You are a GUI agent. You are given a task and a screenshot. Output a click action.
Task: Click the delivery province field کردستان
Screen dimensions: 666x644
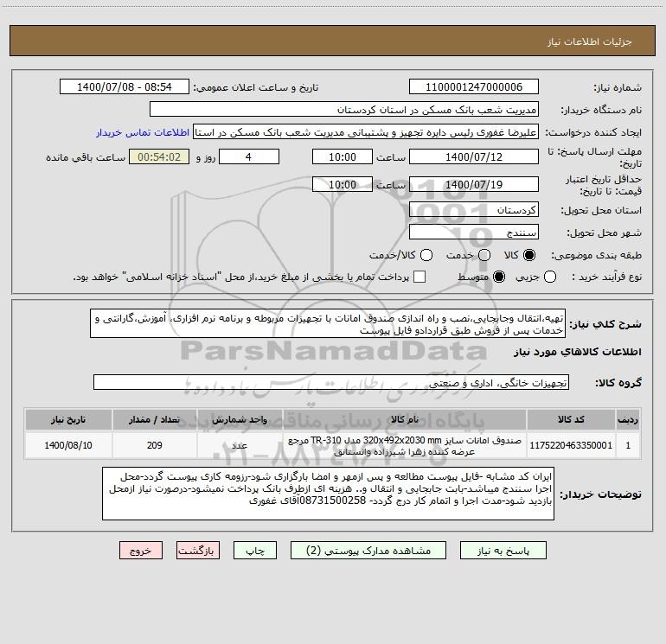click(x=474, y=210)
